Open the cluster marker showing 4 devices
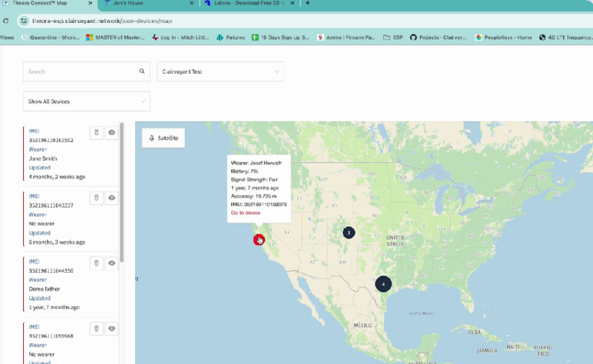593x364 pixels. (x=383, y=284)
